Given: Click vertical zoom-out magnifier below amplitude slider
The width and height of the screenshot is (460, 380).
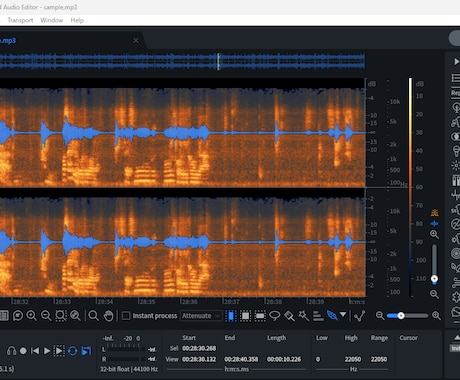Looking at the screenshot, I should click(434, 294).
